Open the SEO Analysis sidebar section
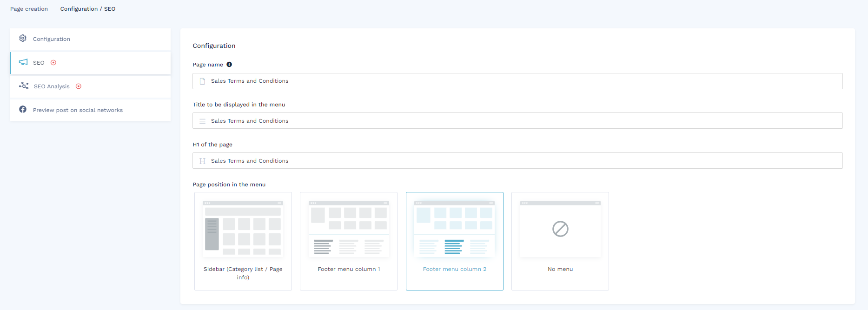This screenshot has width=868, height=310. (90, 86)
